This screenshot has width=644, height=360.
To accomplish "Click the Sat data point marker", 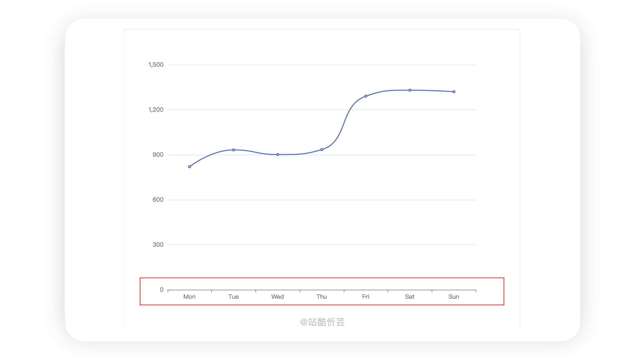I will (x=410, y=90).
